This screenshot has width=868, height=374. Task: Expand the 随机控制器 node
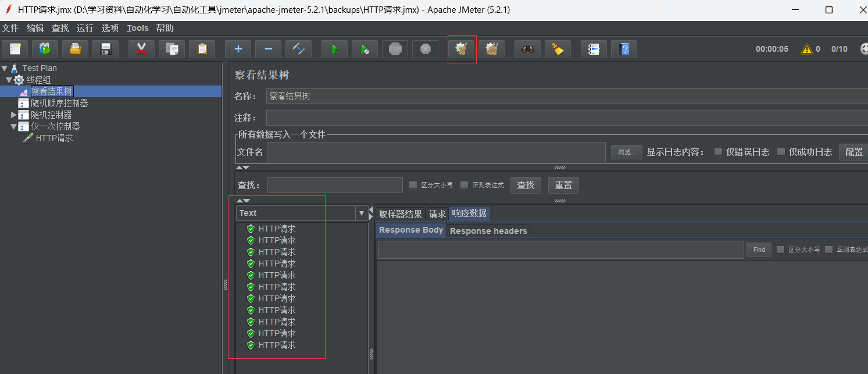click(x=13, y=115)
